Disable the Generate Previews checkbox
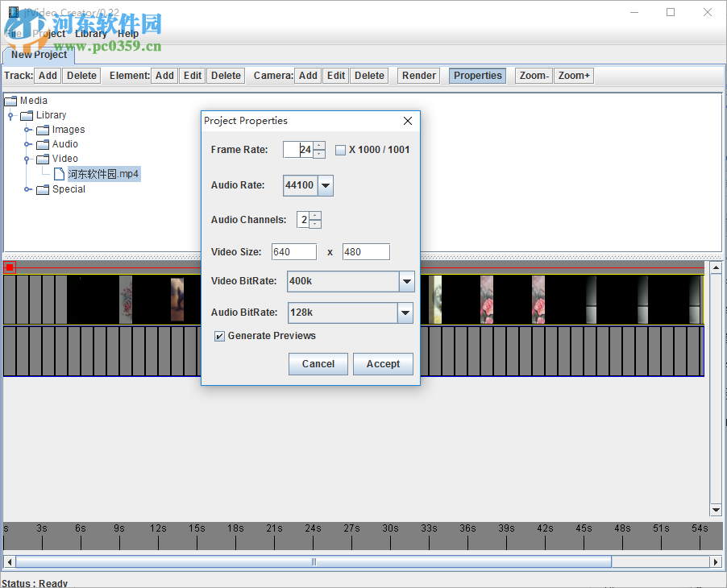The height and width of the screenshot is (588, 727). coord(219,336)
